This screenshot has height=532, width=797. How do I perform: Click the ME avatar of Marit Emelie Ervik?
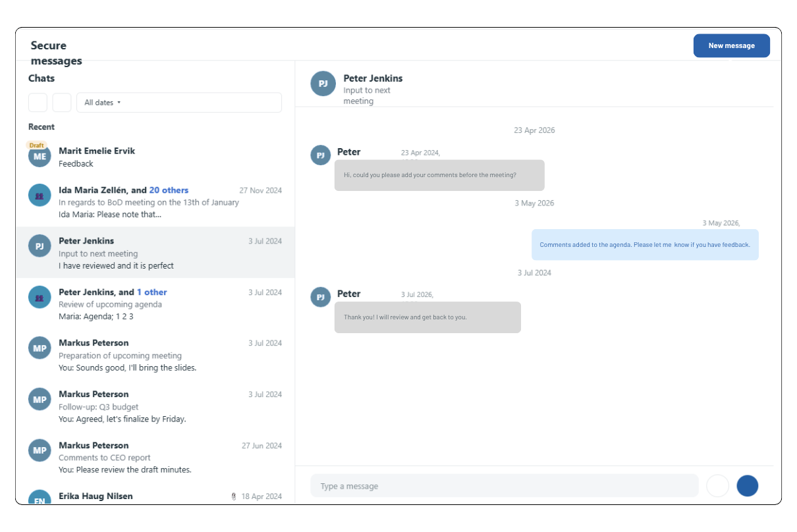point(40,157)
